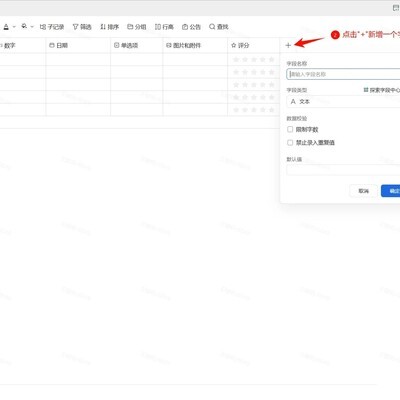Rate fourth row five stars
The width and height of the screenshot is (400, 400).
[271, 97]
